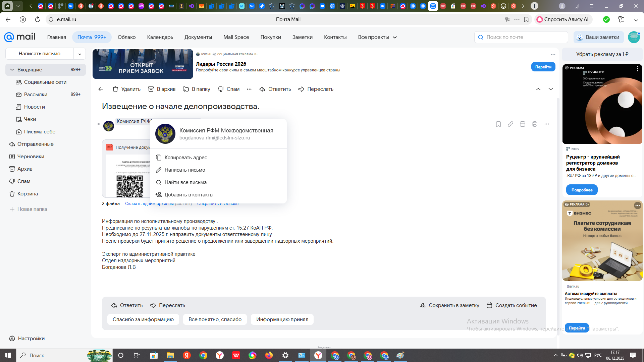Screen dimensions: 644x362
Task: Click the link icon next to the bookmark
Action: [x=511, y=124]
